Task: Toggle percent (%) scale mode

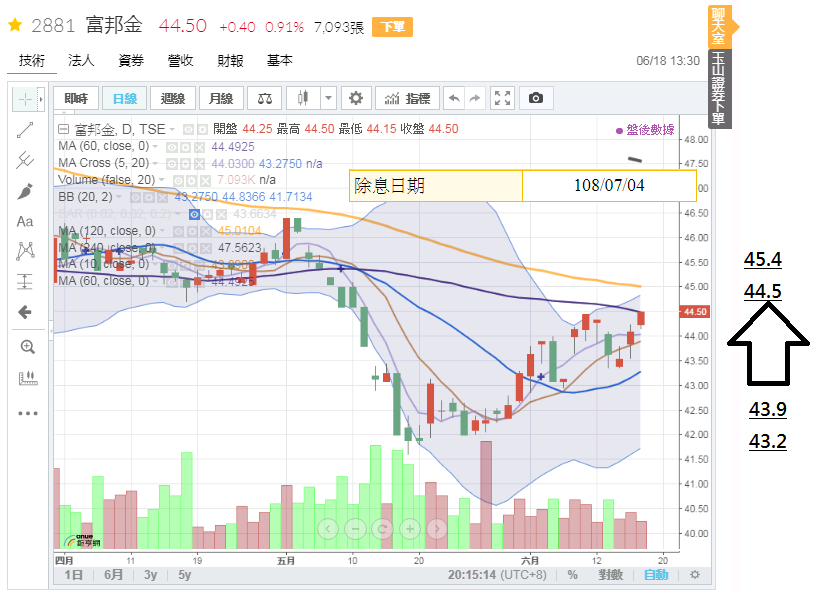Action: tap(572, 575)
